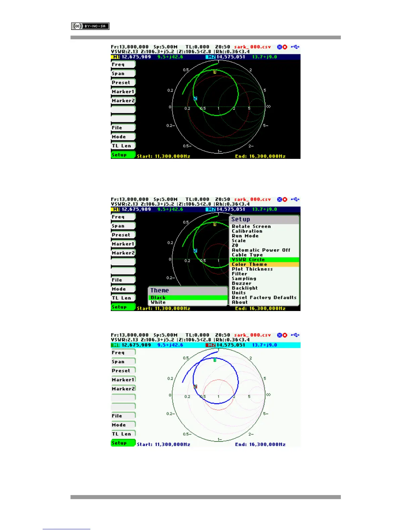
Task: Click the sark_000.csv filename in the white-theme screen
Action: click(252, 335)
